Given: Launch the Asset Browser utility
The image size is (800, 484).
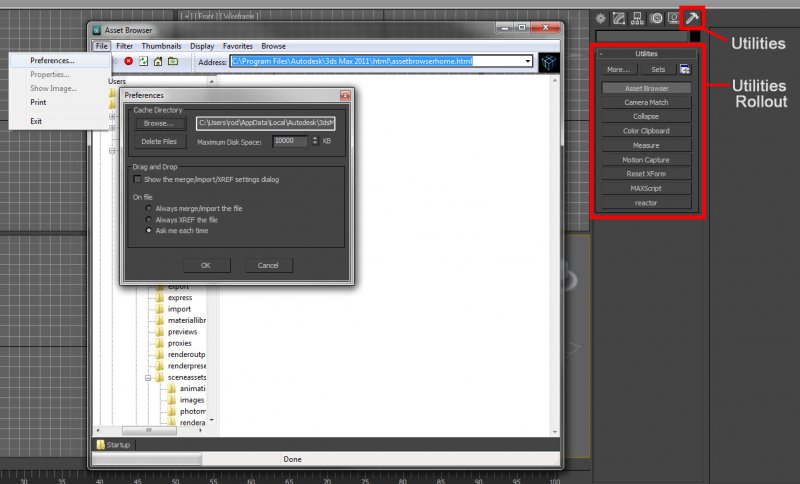Looking at the screenshot, I should click(646, 88).
